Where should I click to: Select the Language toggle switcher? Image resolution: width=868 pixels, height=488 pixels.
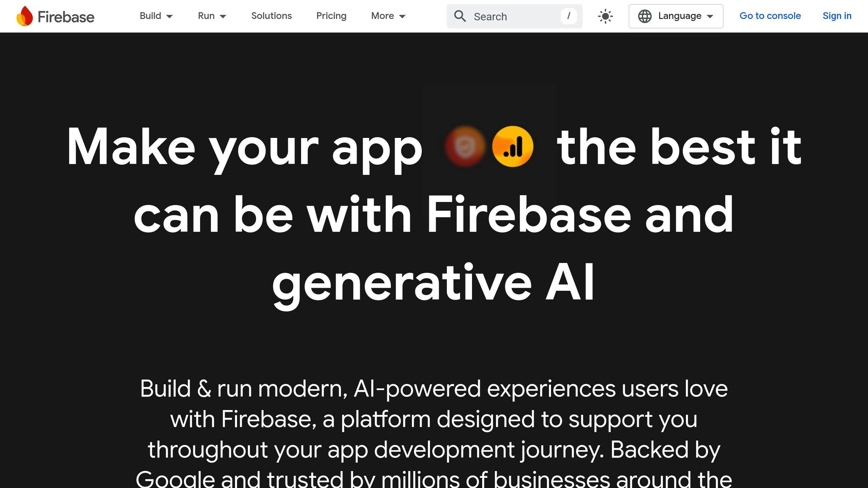[676, 16]
